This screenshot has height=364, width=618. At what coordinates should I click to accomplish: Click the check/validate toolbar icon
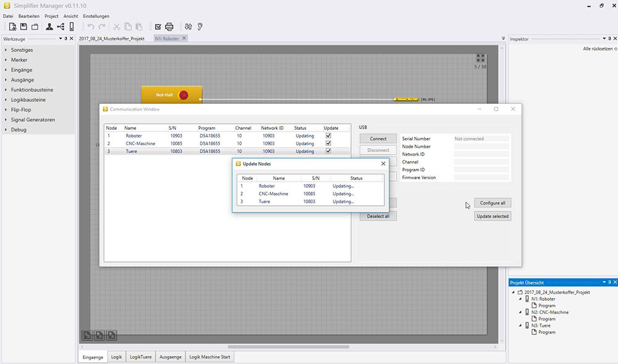click(x=158, y=27)
